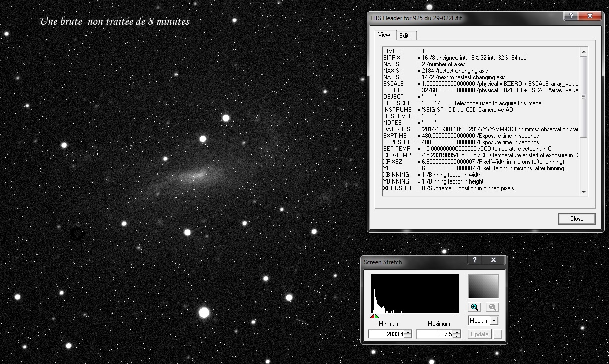
Task: Click the YPIXSZ header line
Action: coord(474,168)
